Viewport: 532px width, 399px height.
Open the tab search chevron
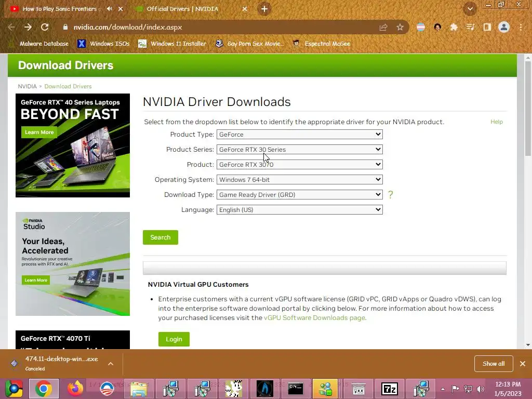coord(470,9)
